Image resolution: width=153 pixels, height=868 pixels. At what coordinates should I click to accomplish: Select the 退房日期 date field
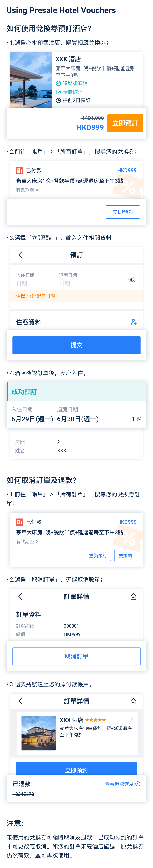tap(68, 280)
